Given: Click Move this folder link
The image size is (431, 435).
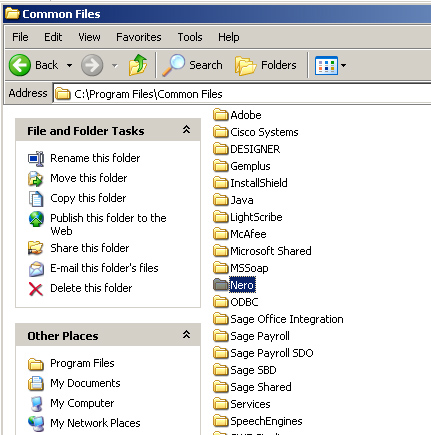Looking at the screenshot, I should (x=89, y=178).
